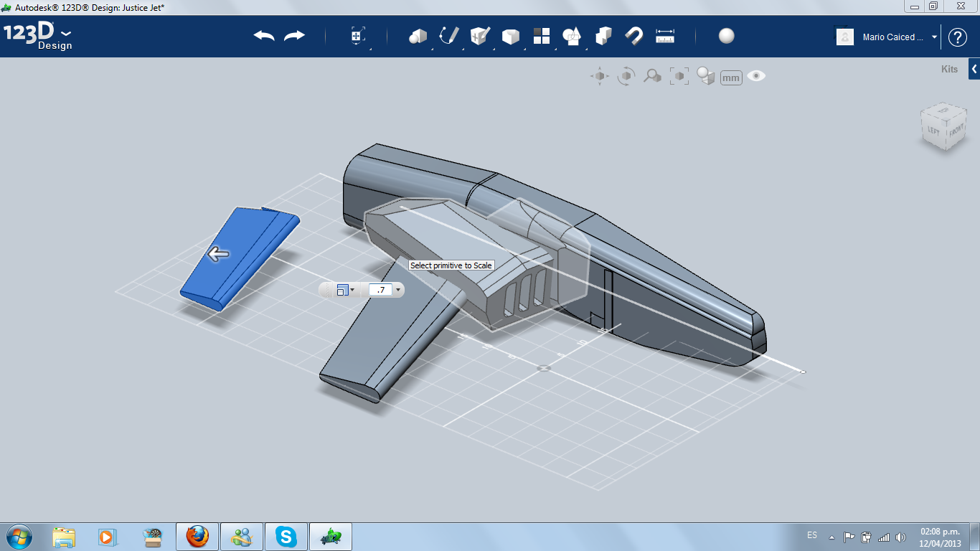
Task: Open Windows Explorer from the taskbar
Action: coord(64,537)
